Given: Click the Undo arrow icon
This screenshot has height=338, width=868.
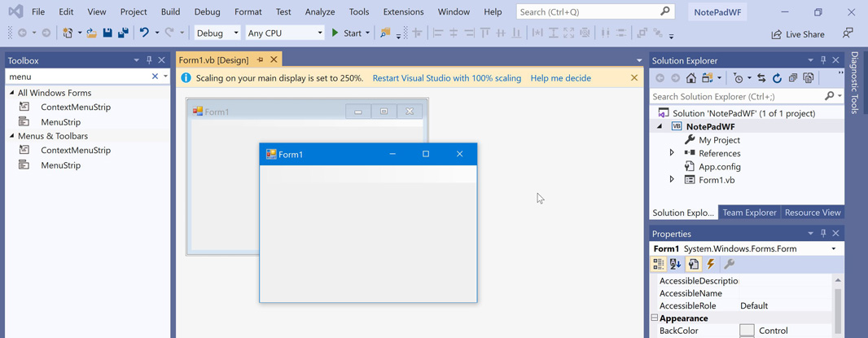Looking at the screenshot, I should (x=144, y=33).
